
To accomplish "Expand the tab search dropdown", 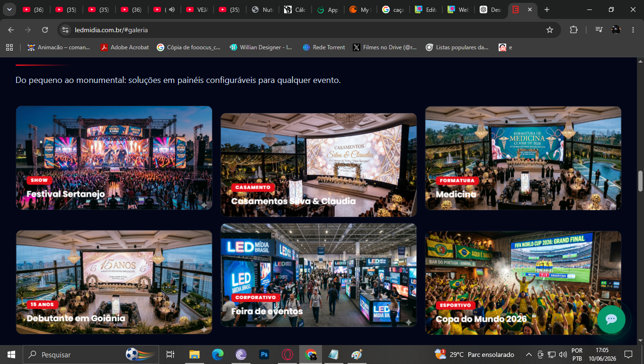I will point(9,9).
